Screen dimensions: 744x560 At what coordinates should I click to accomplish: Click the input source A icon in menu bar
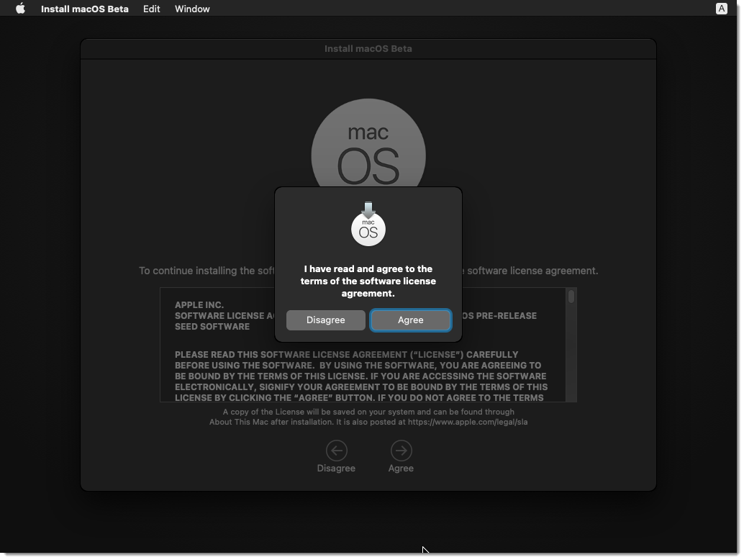tap(721, 9)
